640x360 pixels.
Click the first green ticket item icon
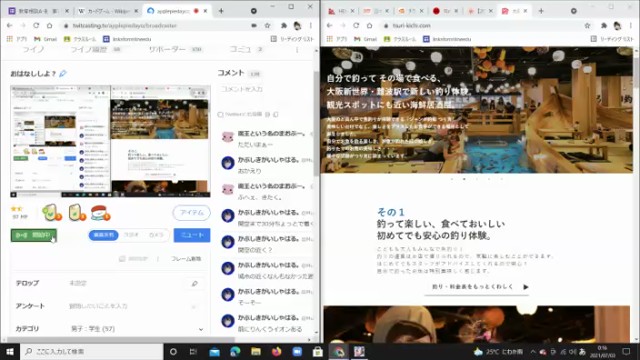click(x=52, y=213)
